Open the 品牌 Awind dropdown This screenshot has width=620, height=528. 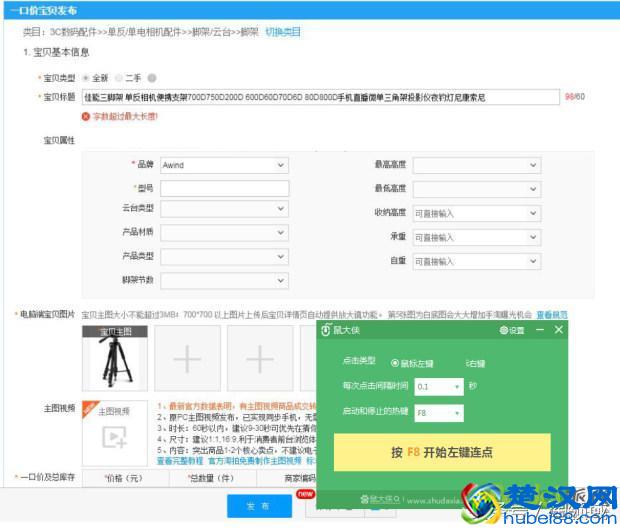click(224, 165)
